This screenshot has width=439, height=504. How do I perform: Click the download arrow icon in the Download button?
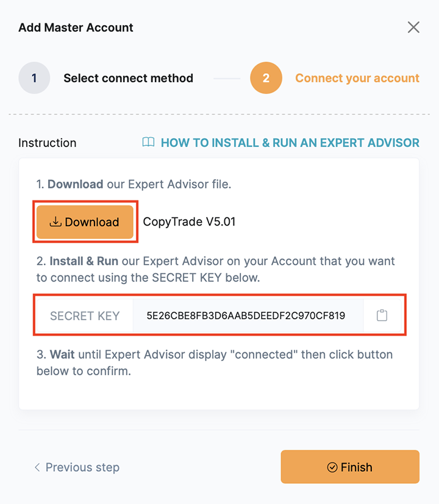click(x=55, y=222)
